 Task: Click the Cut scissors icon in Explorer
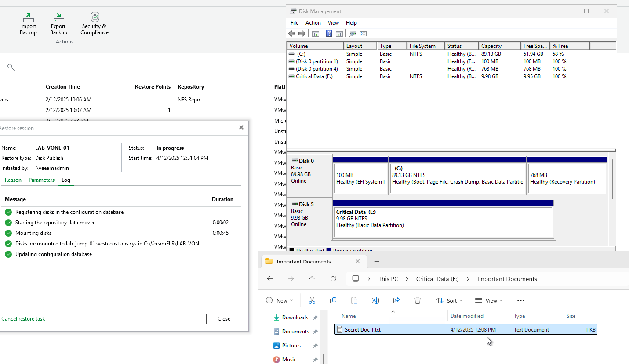pyautogui.click(x=312, y=301)
